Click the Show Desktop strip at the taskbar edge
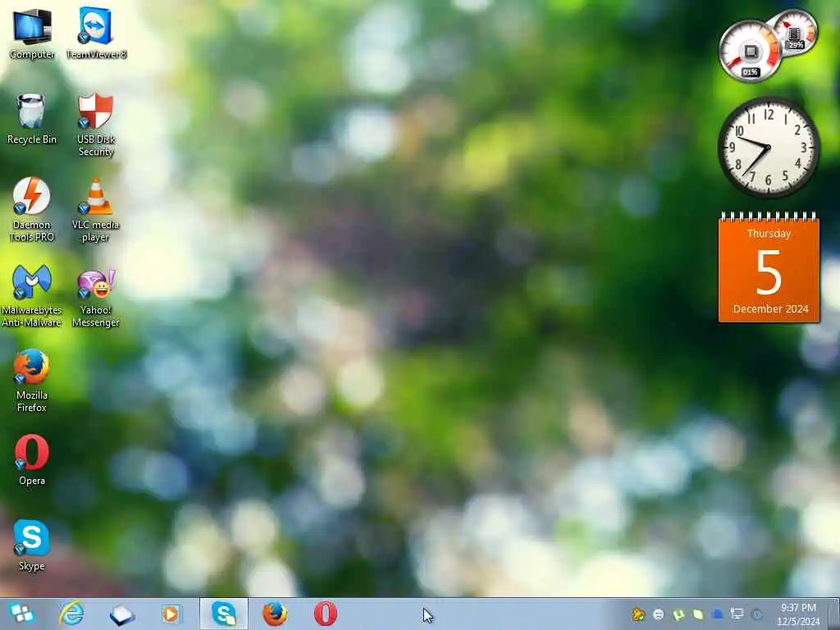The image size is (840, 630). 833,614
